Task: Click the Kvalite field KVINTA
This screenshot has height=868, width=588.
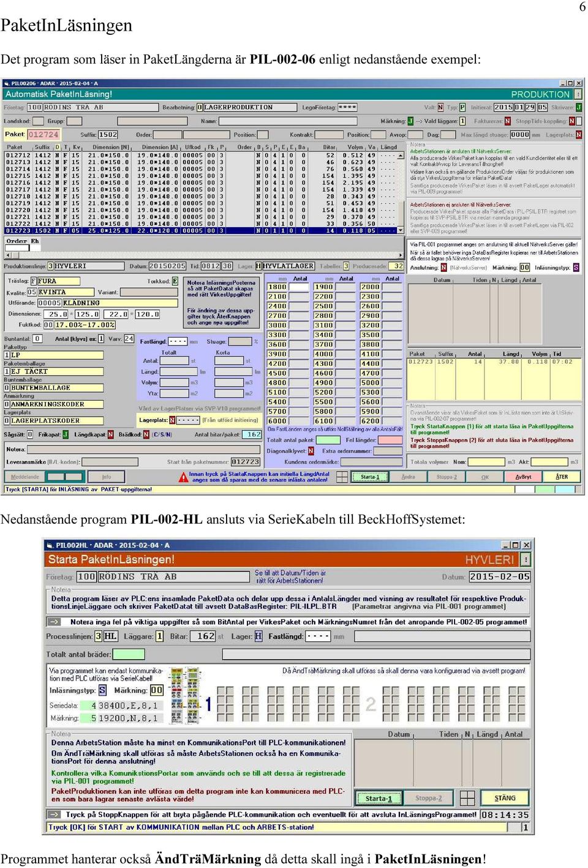Action: [66, 292]
